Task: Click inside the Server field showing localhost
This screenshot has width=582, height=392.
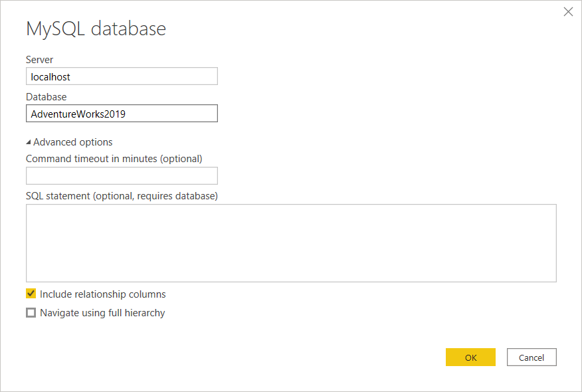Action: coord(122,76)
